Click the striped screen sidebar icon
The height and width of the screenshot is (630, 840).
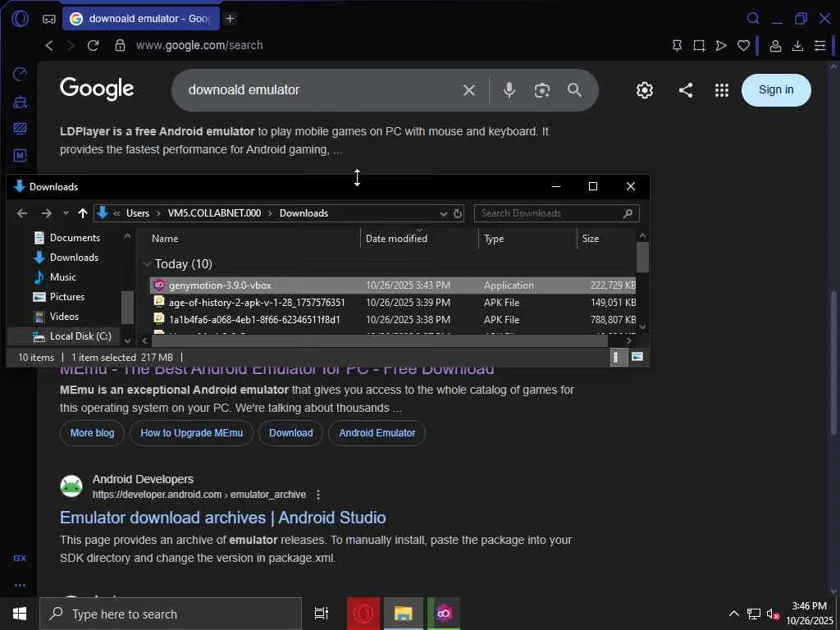click(x=20, y=128)
